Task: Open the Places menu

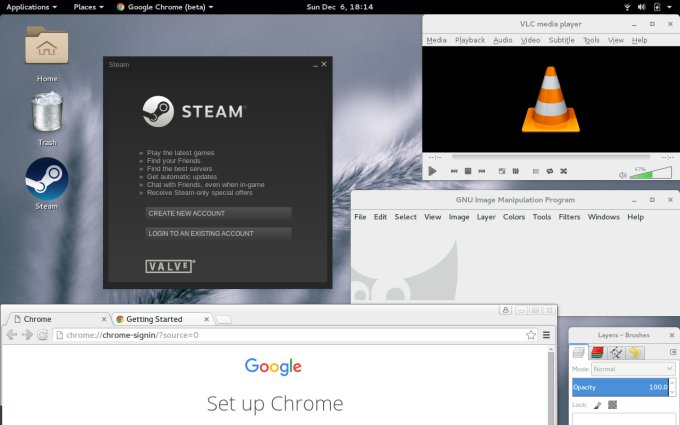Action: click(x=88, y=7)
